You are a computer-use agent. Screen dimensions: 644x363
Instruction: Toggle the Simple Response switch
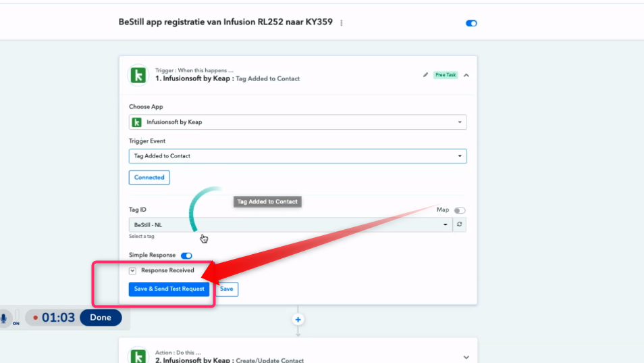click(x=186, y=256)
